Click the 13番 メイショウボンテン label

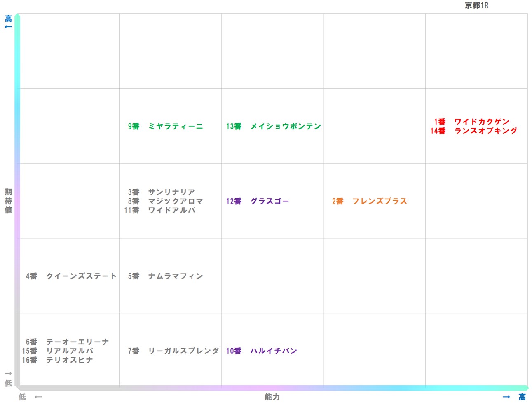273,126
